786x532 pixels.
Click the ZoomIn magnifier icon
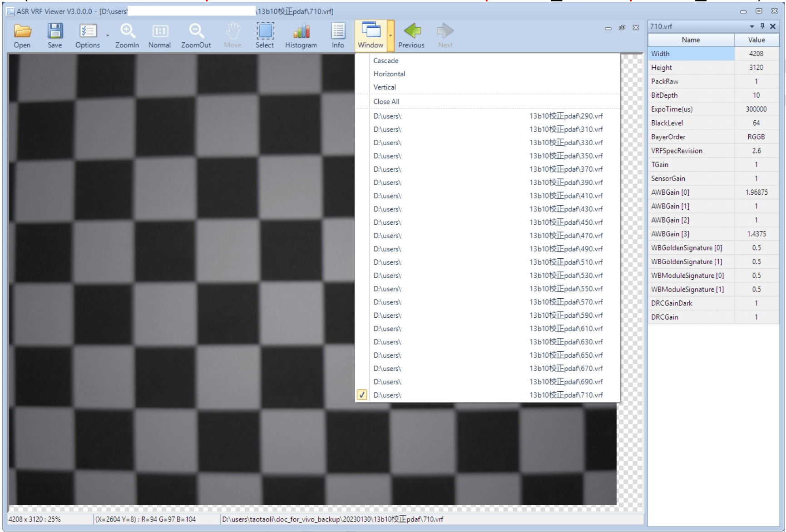(x=127, y=31)
